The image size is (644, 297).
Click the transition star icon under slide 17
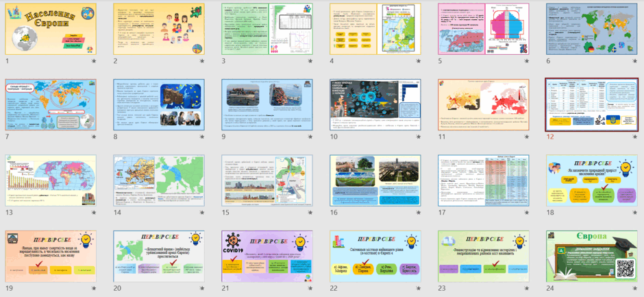coord(527,212)
